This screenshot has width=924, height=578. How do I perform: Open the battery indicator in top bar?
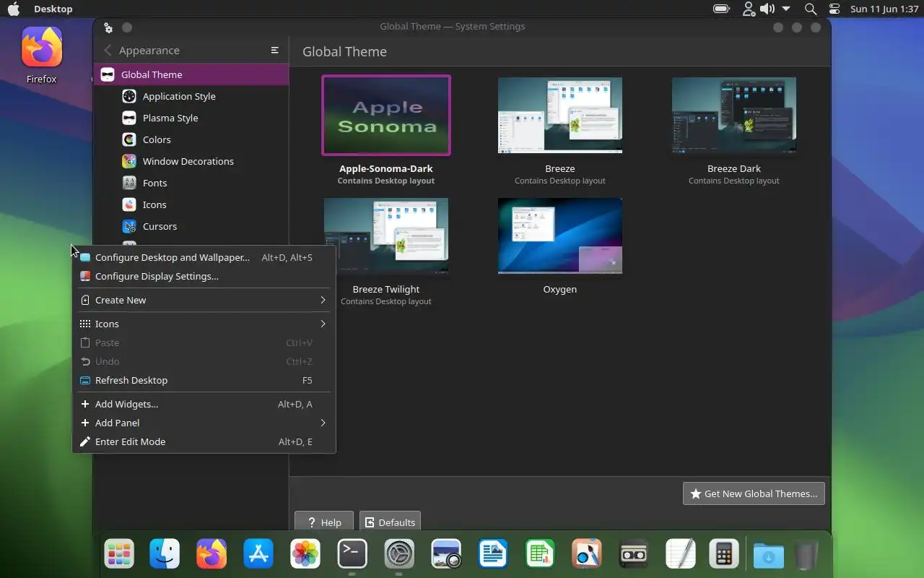(x=721, y=9)
